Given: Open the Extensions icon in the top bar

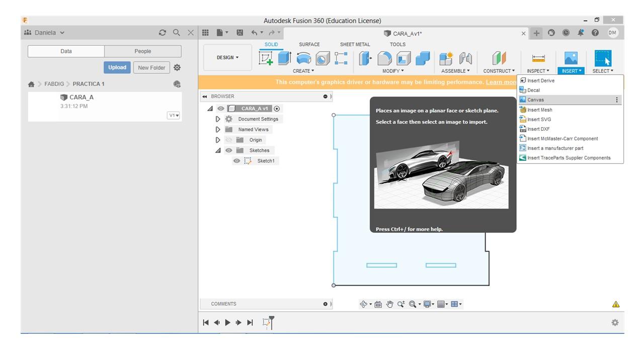Looking at the screenshot, I should [x=551, y=33].
